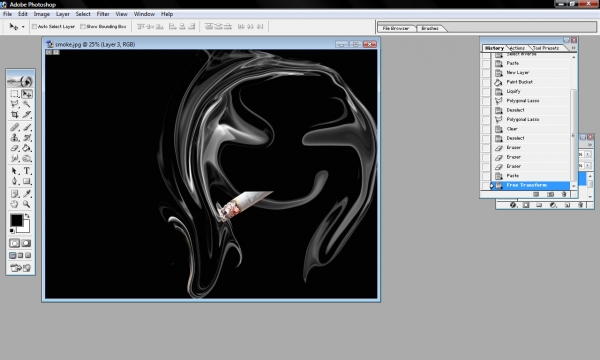Click Jump to ImageReady button in toolbox
The image size is (600, 360).
coord(21,268)
